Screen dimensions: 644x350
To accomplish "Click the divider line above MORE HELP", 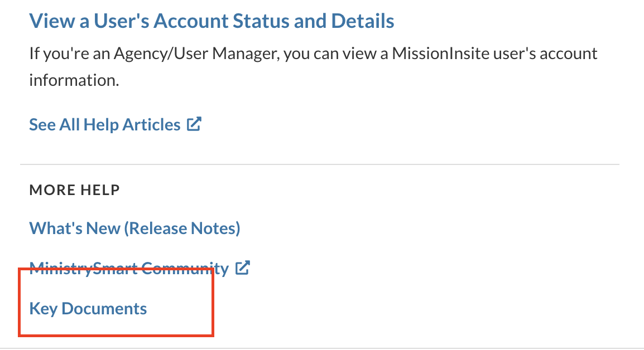I will coord(320,164).
